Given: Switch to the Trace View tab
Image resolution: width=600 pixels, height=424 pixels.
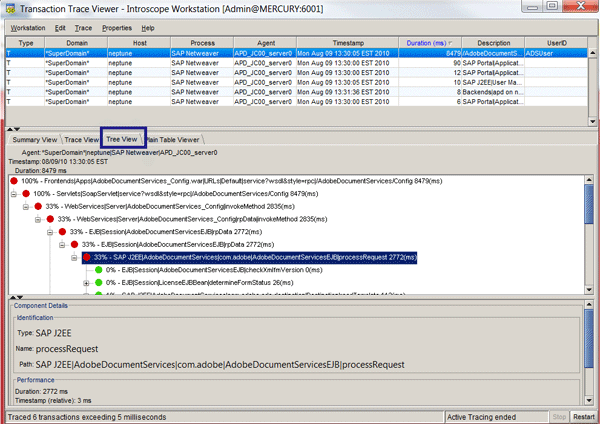Looking at the screenshot, I should click(82, 139).
